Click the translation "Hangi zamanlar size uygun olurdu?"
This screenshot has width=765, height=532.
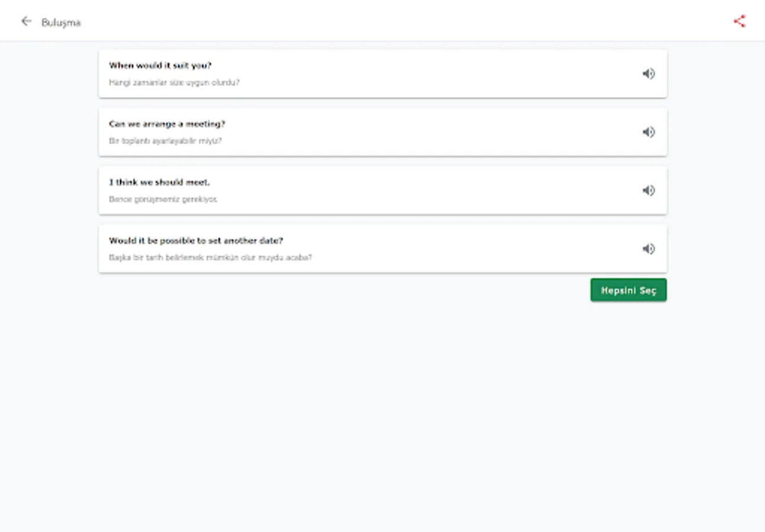pyautogui.click(x=174, y=83)
